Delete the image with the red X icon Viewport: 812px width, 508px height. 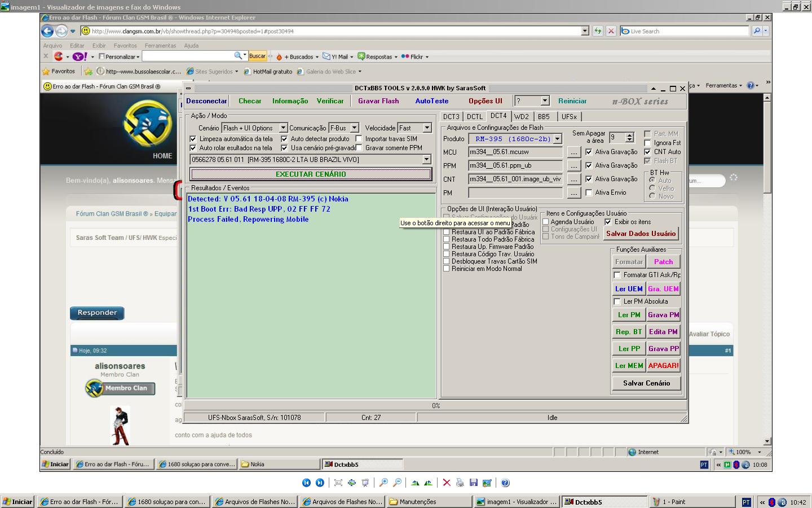click(x=447, y=483)
